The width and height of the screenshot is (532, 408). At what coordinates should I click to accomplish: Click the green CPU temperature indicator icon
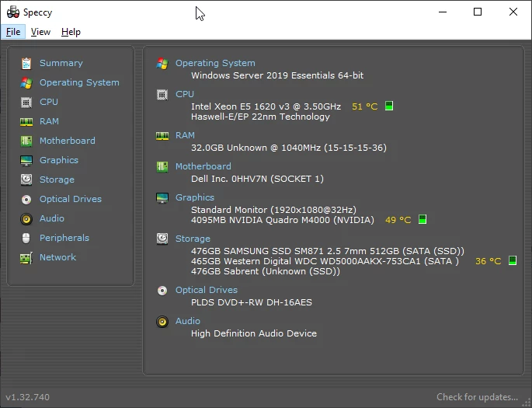click(x=389, y=106)
